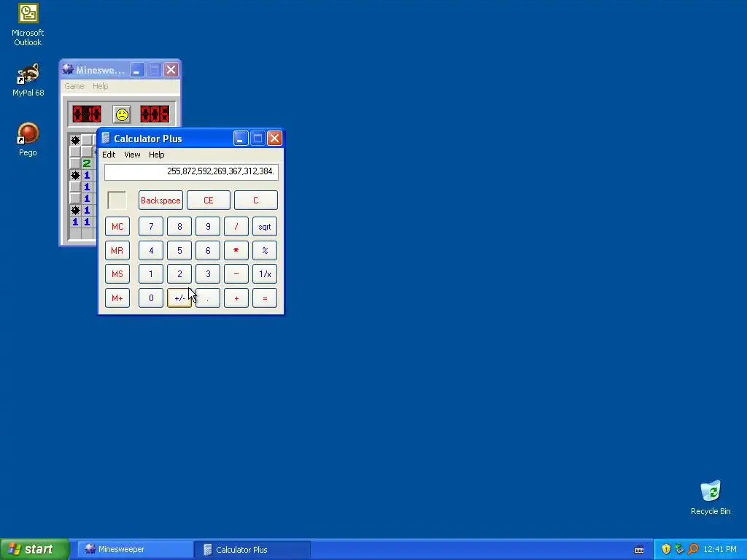Open the Help menu in Calculator Plus
This screenshot has width=747, height=560.
coord(156,155)
